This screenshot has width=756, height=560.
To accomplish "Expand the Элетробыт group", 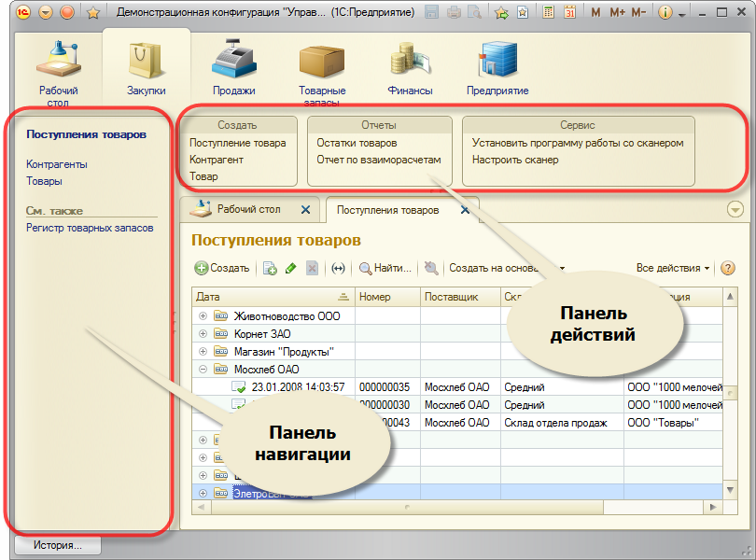I will 203,493.
